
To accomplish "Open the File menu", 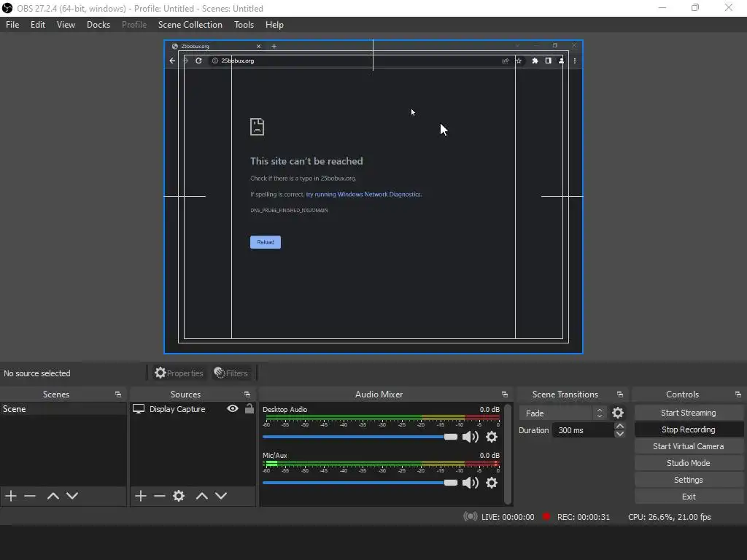I will click(12, 25).
